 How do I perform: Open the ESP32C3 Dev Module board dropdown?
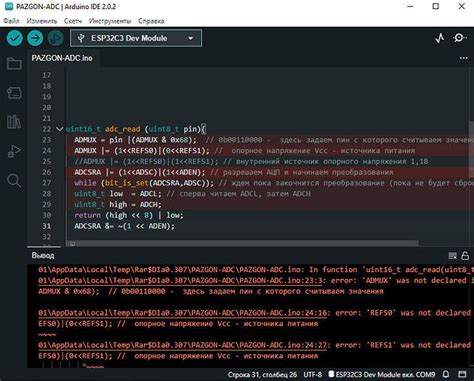(x=136, y=38)
